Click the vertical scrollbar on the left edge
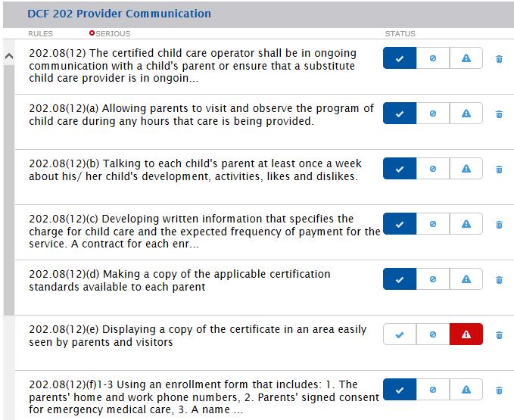Screen dimensions: 514x420 (x=9, y=189)
